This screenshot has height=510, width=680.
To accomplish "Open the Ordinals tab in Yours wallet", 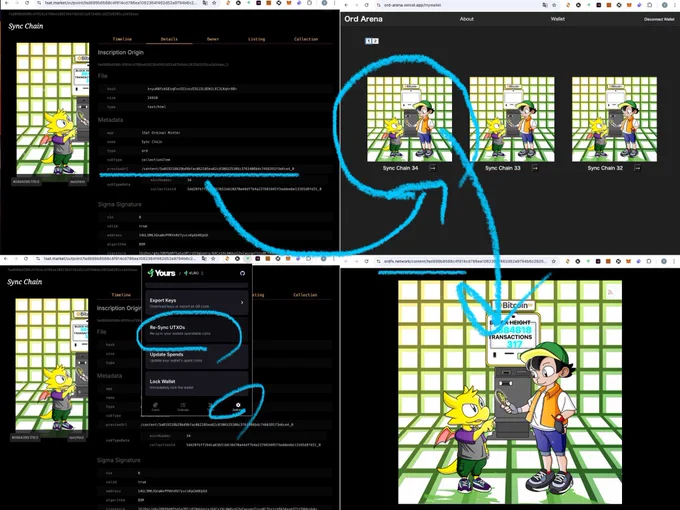I will (x=183, y=407).
